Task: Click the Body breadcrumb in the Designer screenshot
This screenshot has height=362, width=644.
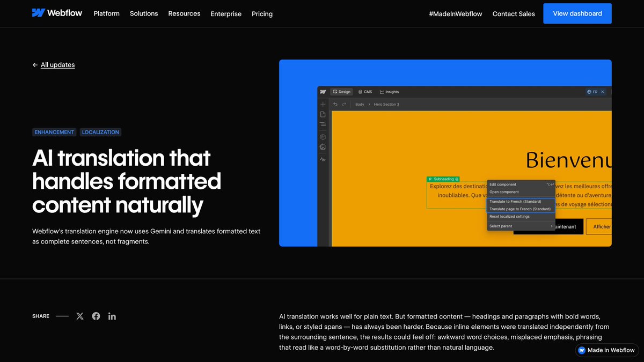Action: [360, 104]
